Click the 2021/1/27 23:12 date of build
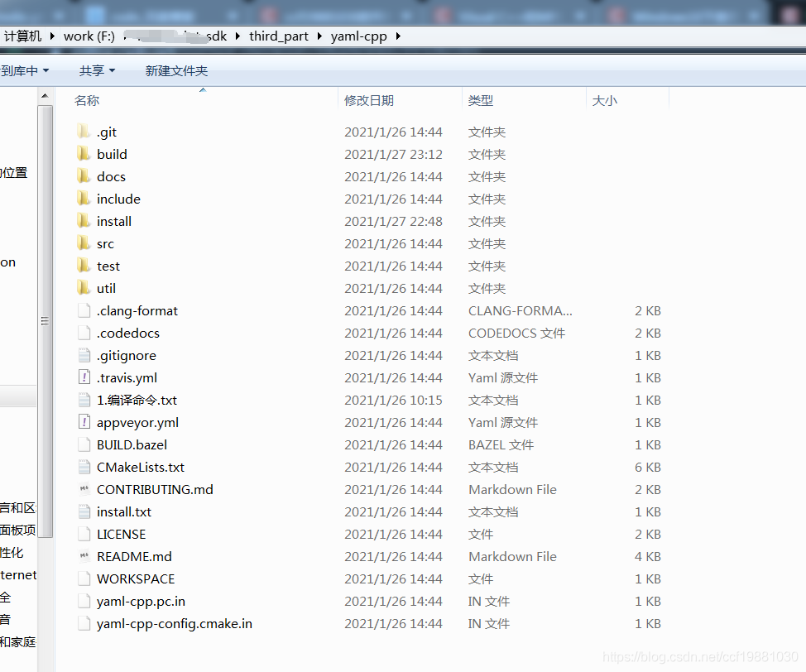This screenshot has width=806, height=672. tap(393, 154)
